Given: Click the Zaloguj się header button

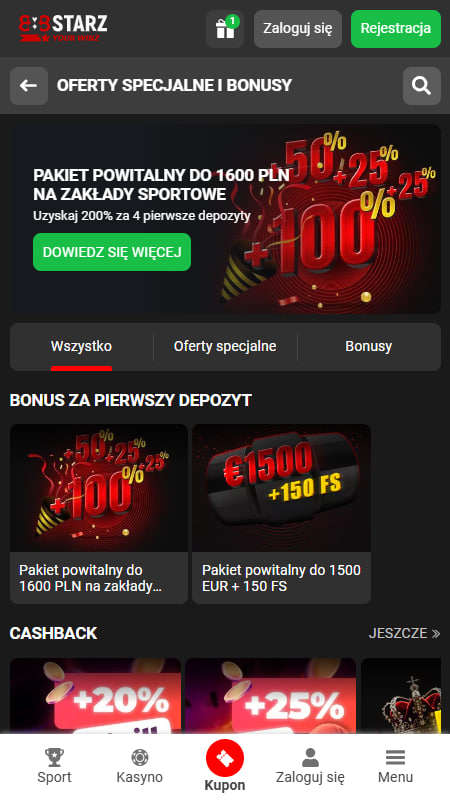Looking at the screenshot, I should 298,29.
